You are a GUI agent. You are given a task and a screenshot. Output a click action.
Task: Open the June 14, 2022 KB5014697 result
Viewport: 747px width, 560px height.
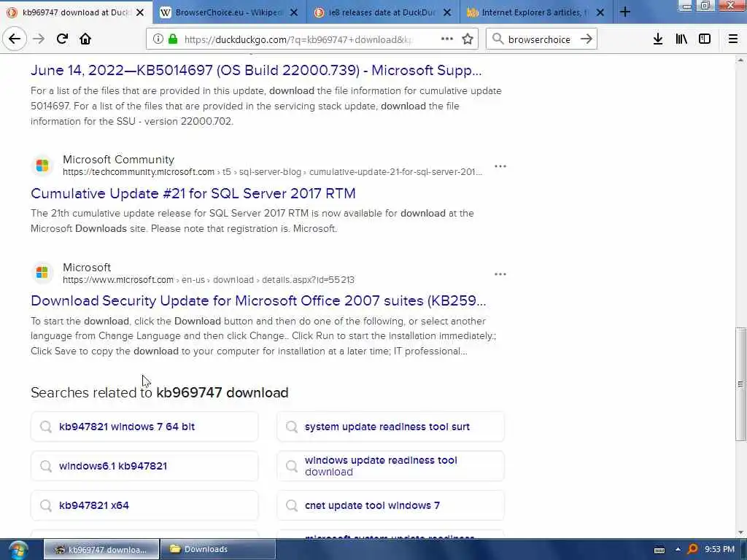[x=256, y=71]
